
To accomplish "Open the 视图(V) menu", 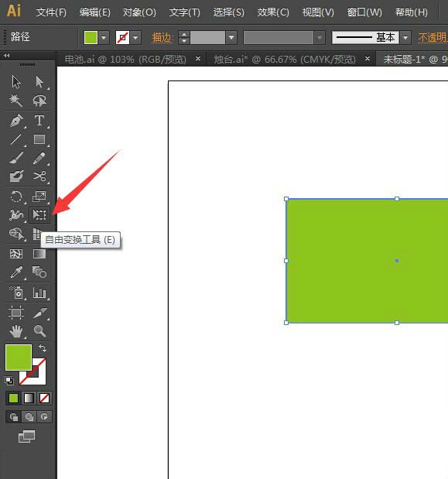I will click(318, 12).
